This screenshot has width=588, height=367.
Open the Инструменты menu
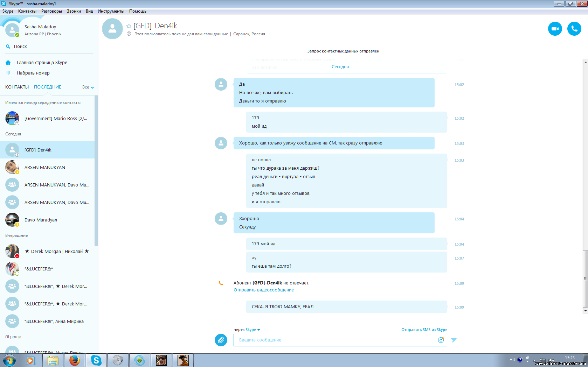point(111,11)
